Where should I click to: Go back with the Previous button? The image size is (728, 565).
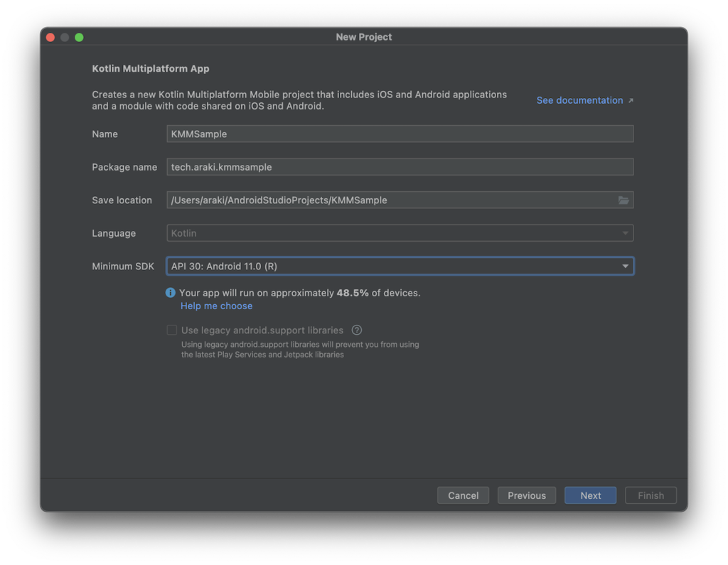(527, 495)
